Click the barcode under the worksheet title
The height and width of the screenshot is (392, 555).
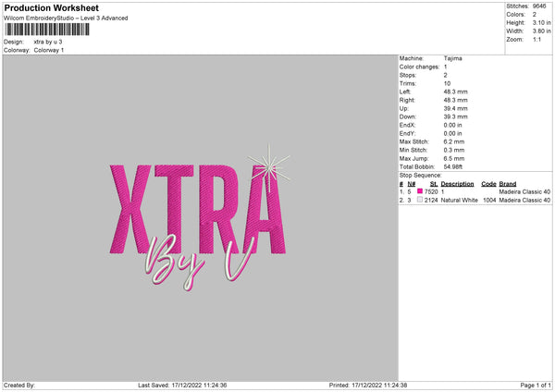tap(47, 30)
